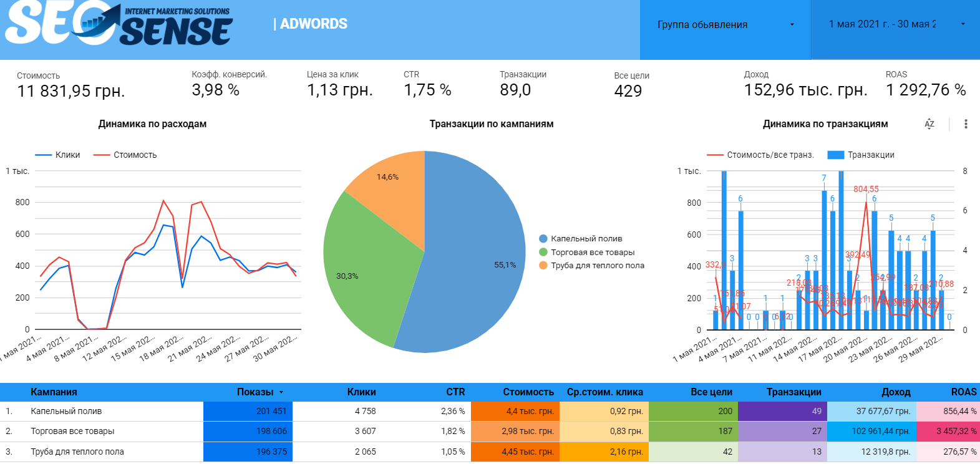
Task: Click the Цена за клик value 1,13 грн.
Action: pyautogui.click(x=340, y=90)
